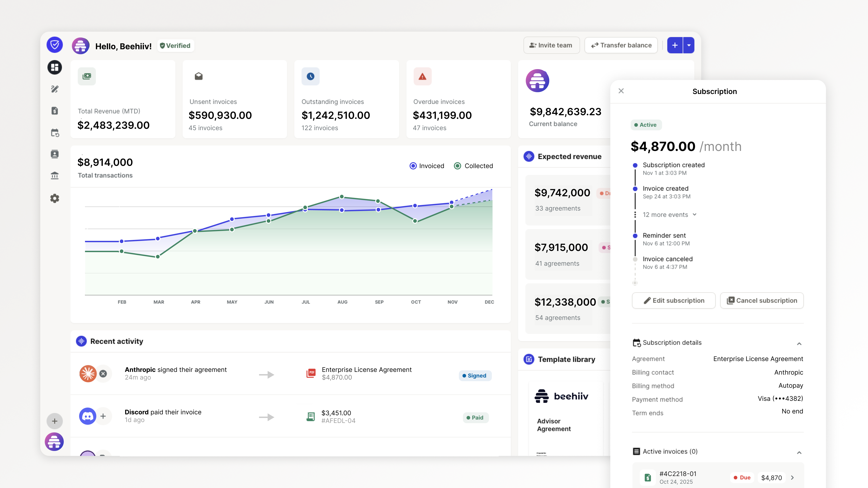Open the bank icon in sidebar
The height and width of the screenshot is (488, 868).
click(x=54, y=176)
